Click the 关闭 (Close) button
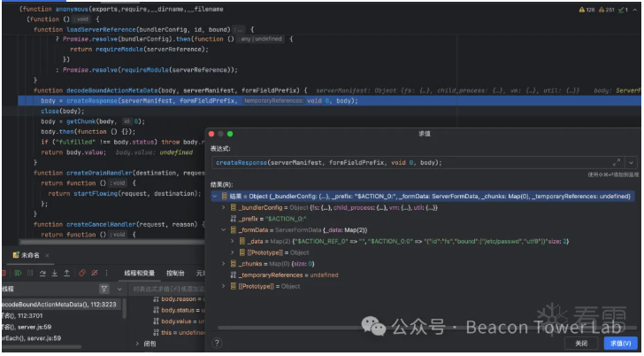Screen dimensions: 644x356 [580, 344]
